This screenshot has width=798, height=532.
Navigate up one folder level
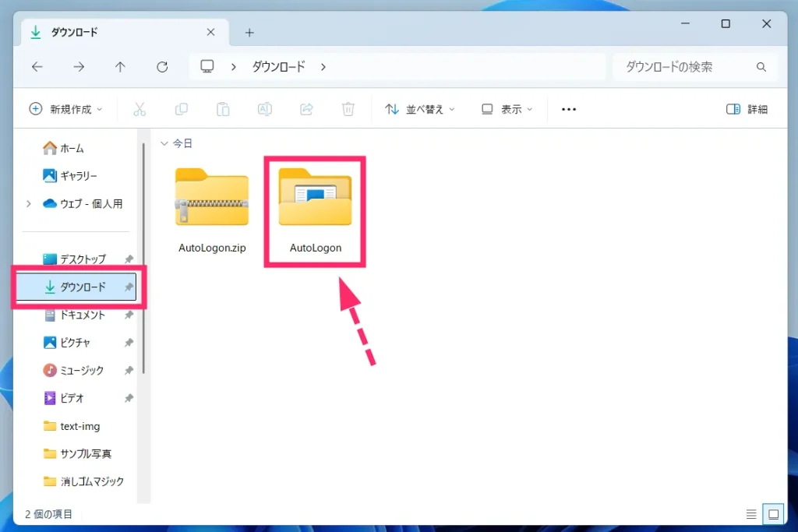(120, 67)
